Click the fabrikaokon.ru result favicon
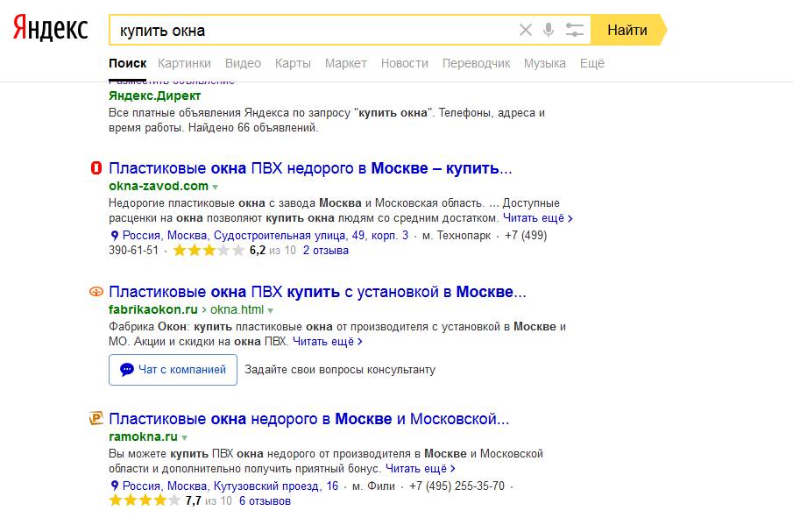This screenshot has height=532, width=793. point(96,291)
